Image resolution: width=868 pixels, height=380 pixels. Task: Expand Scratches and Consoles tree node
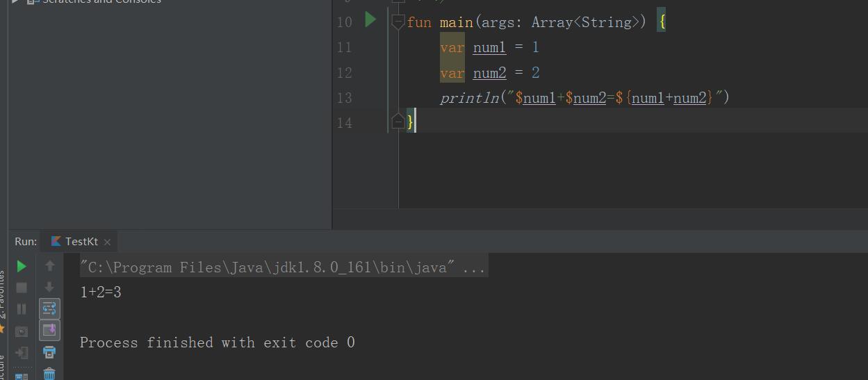(x=15, y=1)
